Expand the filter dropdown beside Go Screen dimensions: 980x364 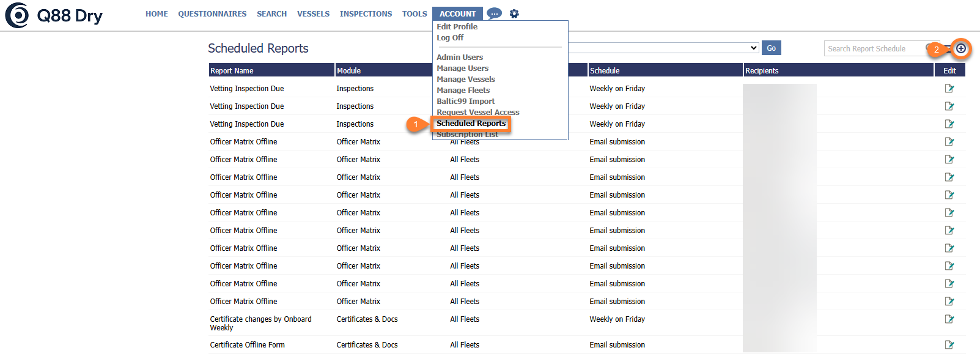click(753, 48)
